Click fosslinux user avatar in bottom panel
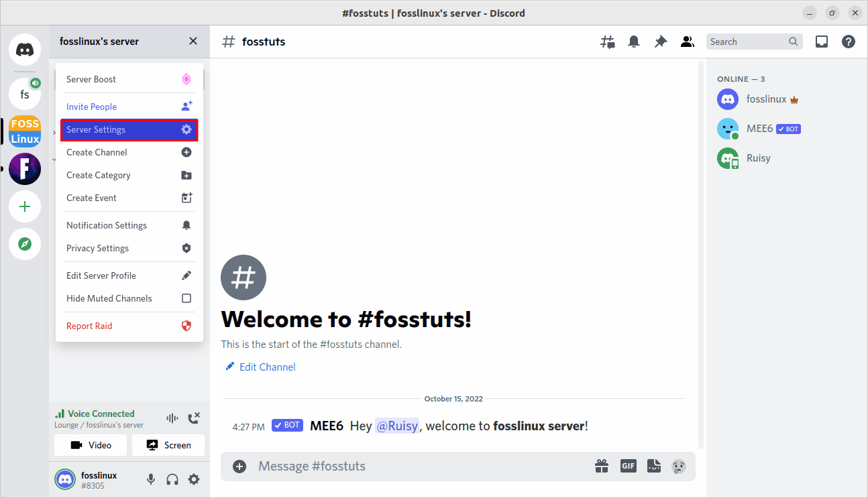The height and width of the screenshot is (498, 868). (x=65, y=479)
